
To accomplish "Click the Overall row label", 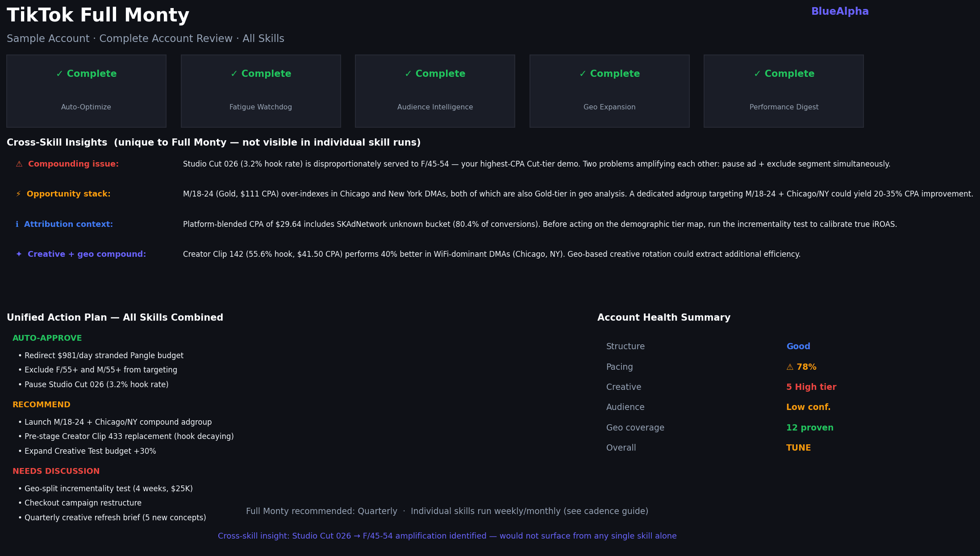I will [621, 448].
